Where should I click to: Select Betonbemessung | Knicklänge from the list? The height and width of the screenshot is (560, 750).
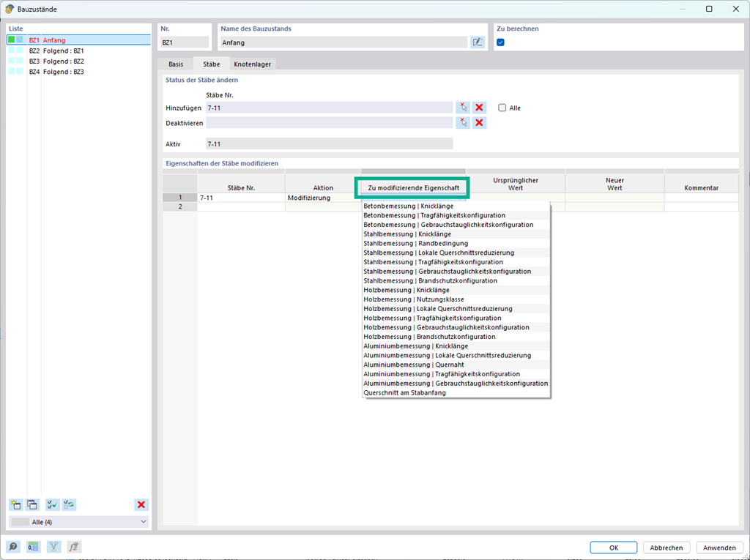tap(456, 206)
